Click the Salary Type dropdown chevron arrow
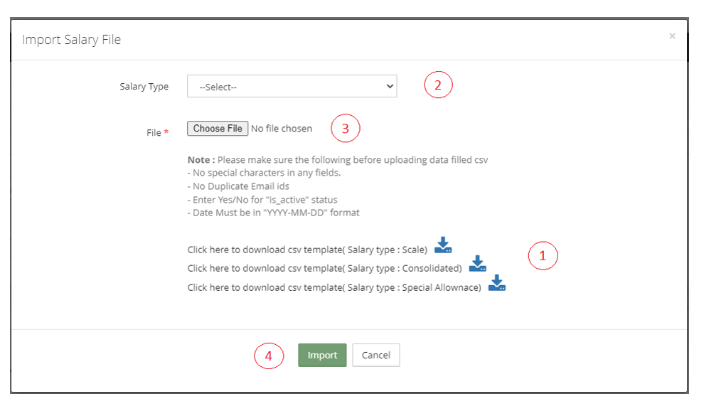The width and height of the screenshot is (707, 414). click(x=389, y=87)
